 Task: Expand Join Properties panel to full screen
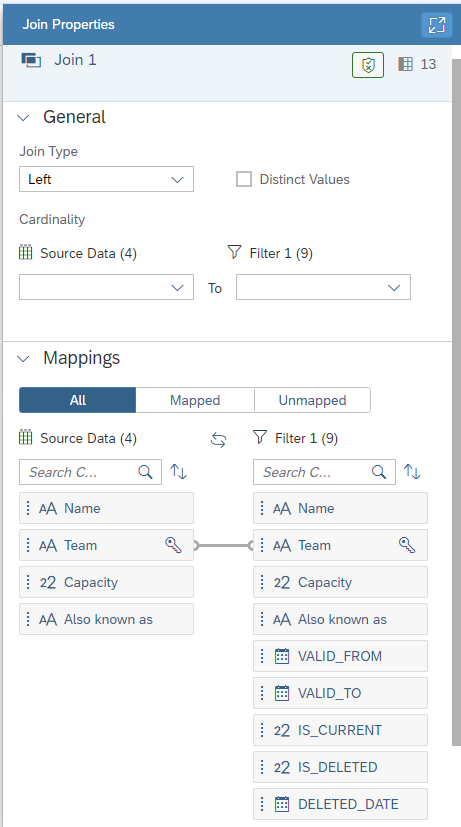pos(437,24)
